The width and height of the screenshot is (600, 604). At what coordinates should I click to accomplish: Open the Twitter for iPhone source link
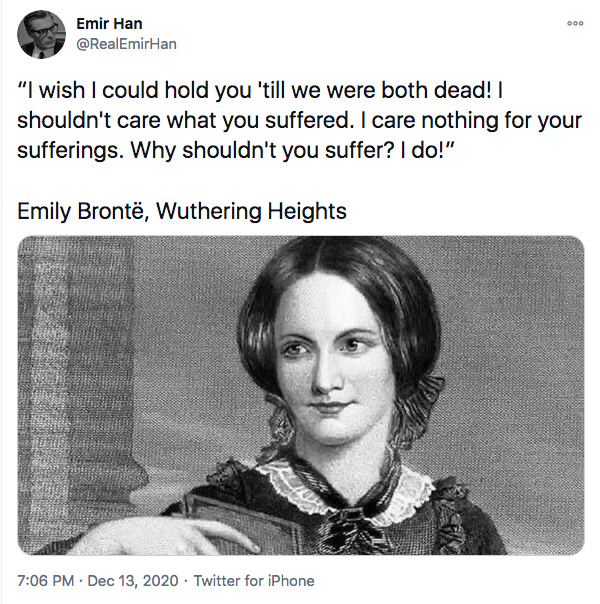[x=253, y=581]
